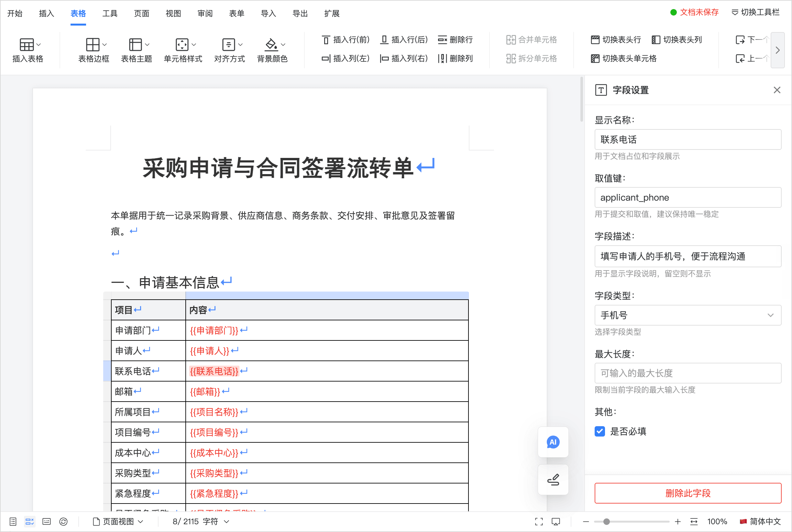Open the Field Type (字段类型) dropdown
The height and width of the screenshot is (532, 792).
688,315
